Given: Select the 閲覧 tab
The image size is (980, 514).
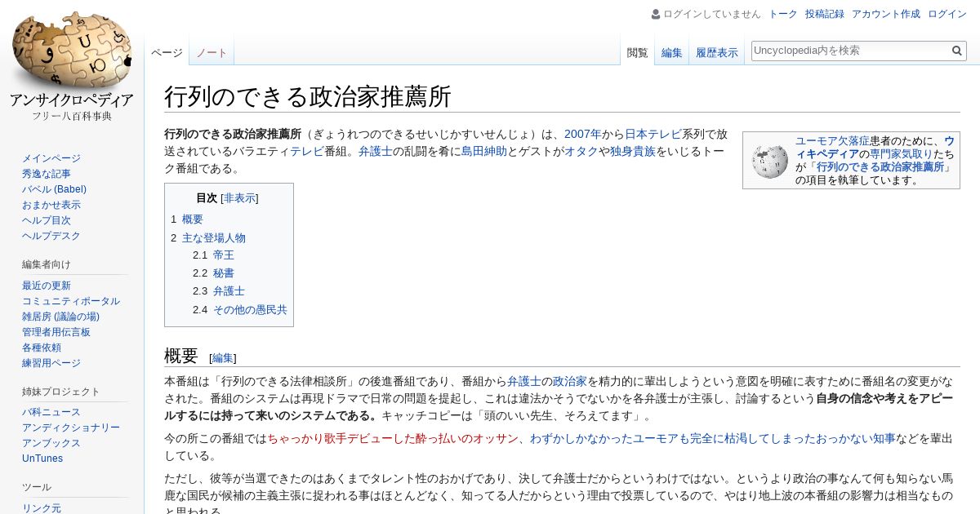Looking at the screenshot, I should tap(637, 52).
